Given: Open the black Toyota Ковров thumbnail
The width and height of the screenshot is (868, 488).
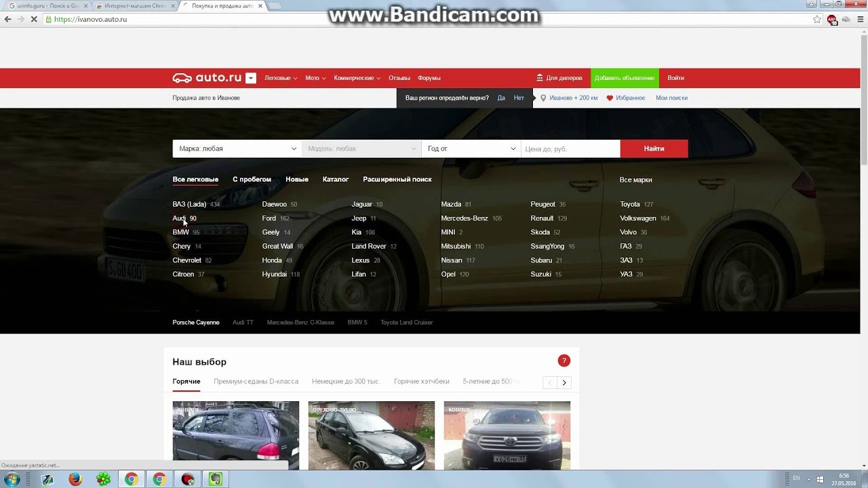Looking at the screenshot, I should click(x=507, y=435).
